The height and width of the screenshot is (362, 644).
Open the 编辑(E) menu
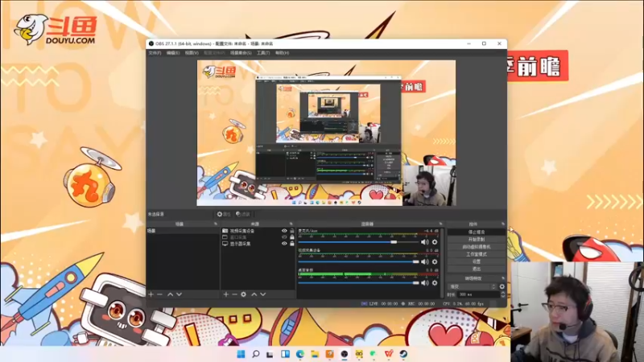173,53
